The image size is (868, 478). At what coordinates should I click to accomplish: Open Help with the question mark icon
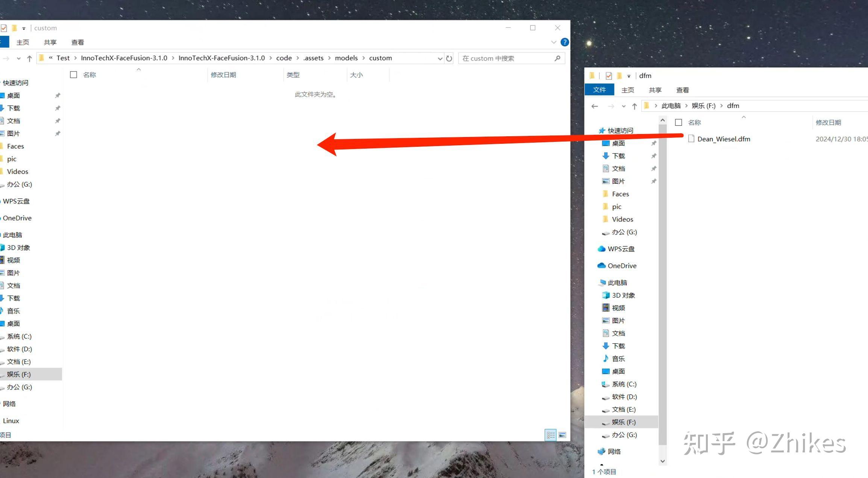click(564, 42)
